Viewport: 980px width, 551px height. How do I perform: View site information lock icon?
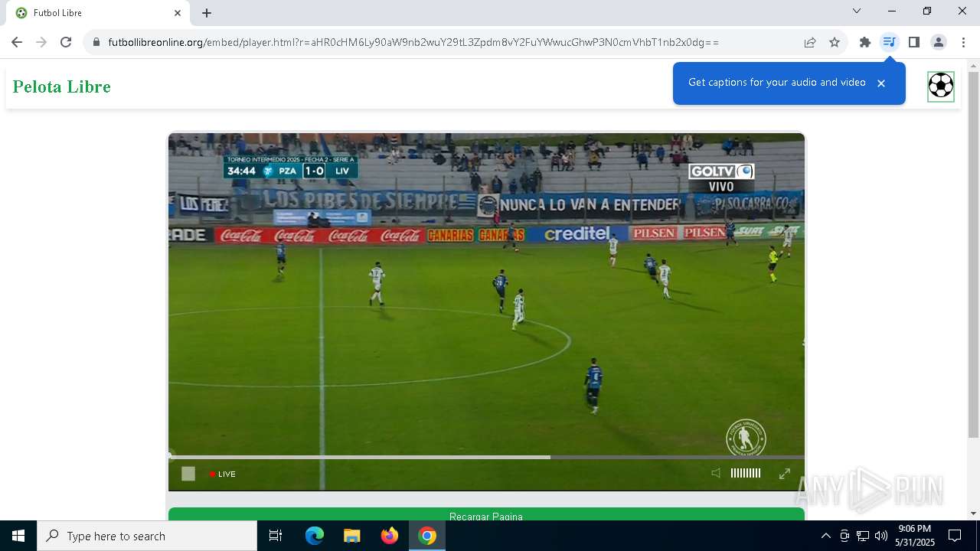click(96, 42)
